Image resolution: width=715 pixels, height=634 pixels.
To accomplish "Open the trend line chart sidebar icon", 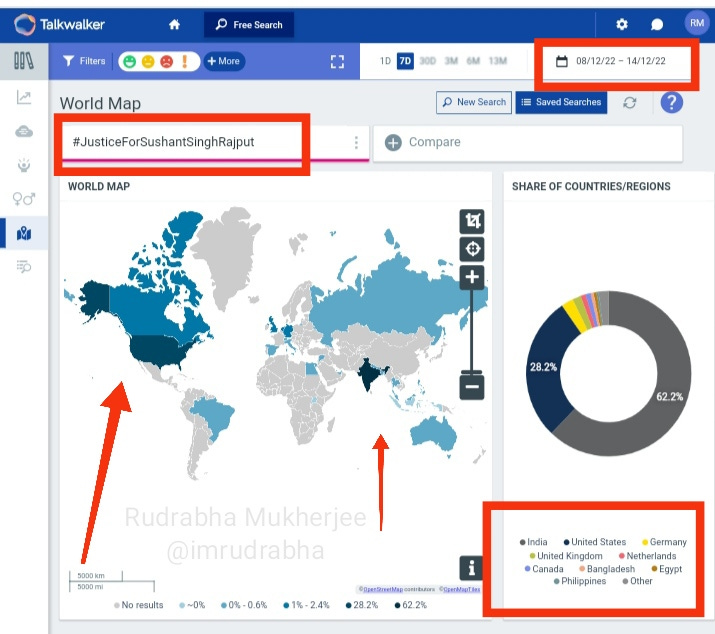I will pos(24,97).
